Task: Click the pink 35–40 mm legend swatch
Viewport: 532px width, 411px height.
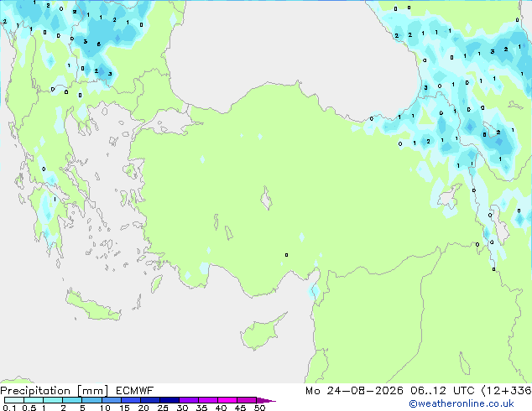Action: click(208, 400)
